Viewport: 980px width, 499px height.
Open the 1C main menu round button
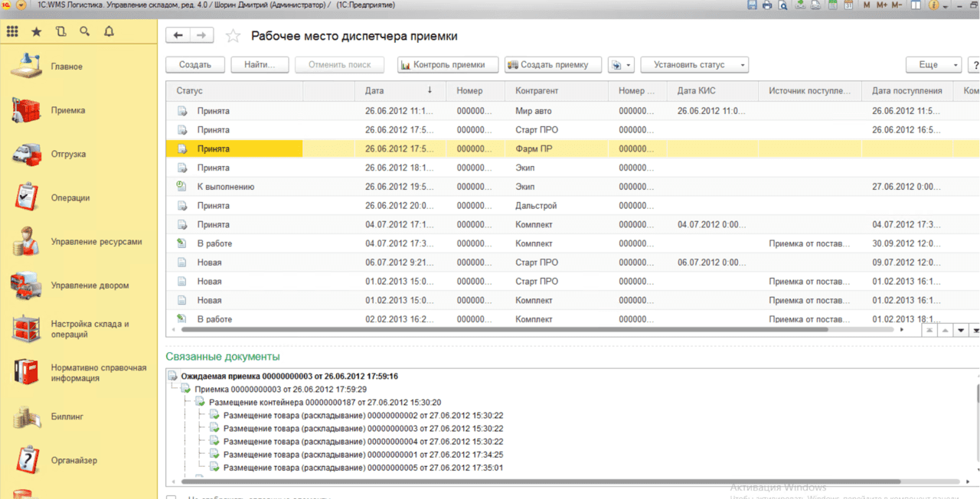tap(21, 5)
